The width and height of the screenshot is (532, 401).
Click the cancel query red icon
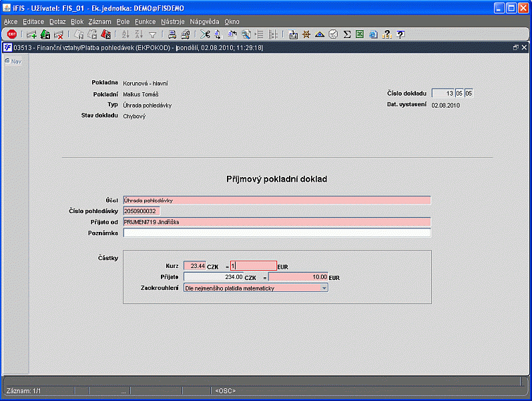(106, 34)
